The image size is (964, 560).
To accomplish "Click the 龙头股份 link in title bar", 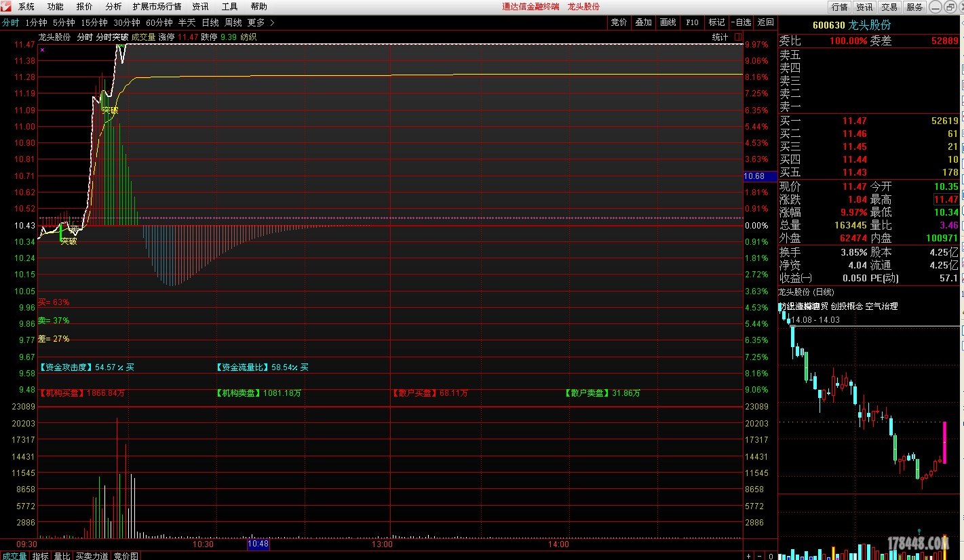I will (583, 7).
